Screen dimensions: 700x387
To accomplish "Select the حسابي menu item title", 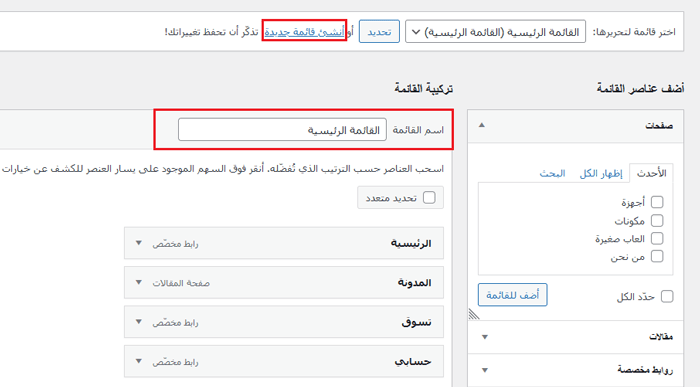I will point(413,361).
